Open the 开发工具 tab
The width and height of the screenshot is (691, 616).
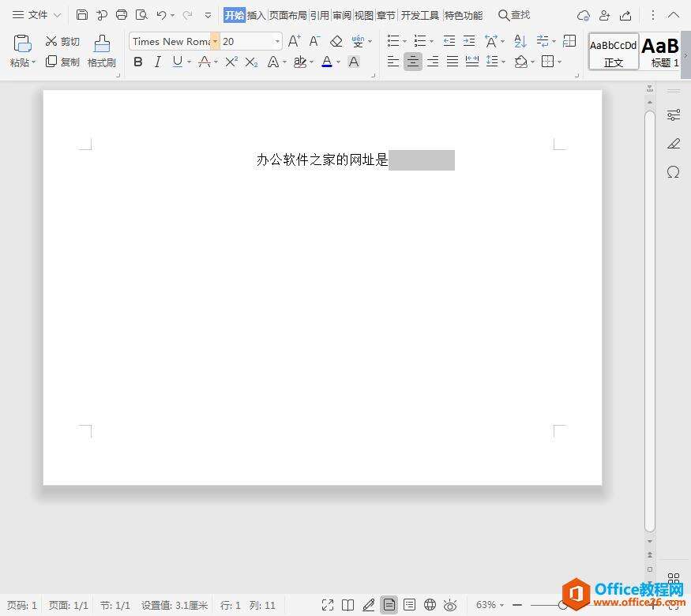(420, 16)
